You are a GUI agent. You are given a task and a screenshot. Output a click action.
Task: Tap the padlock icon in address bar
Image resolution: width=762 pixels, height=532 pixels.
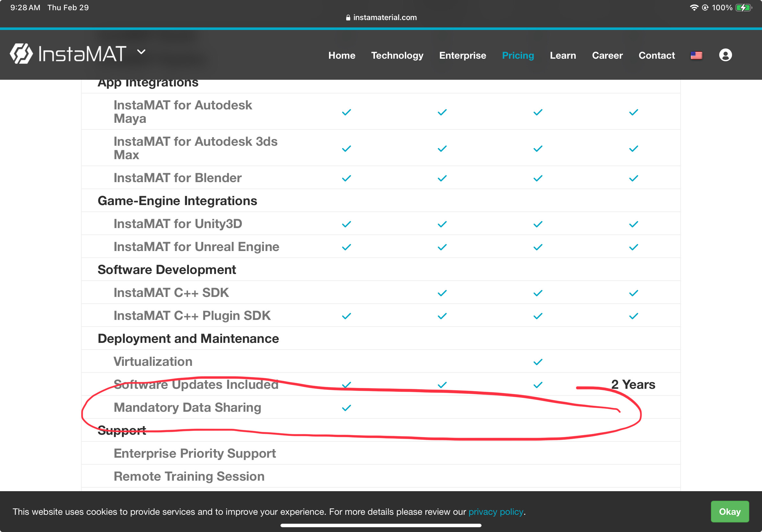tap(348, 18)
